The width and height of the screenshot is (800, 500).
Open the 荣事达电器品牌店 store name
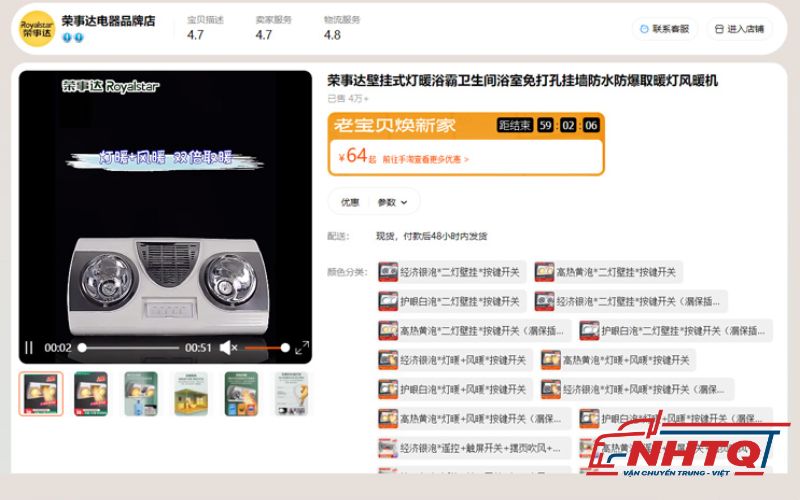[x=109, y=21]
